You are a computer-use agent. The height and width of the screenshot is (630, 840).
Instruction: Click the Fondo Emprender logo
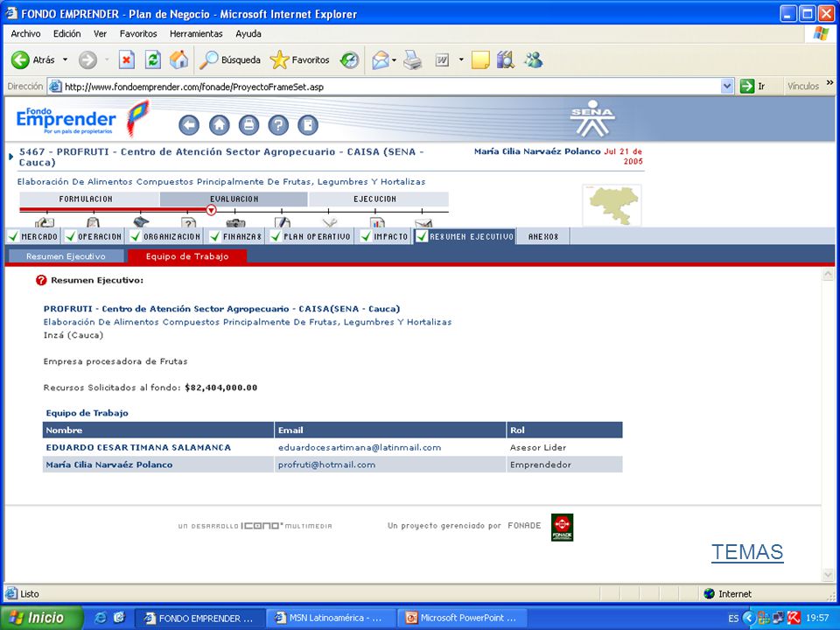click(x=82, y=118)
